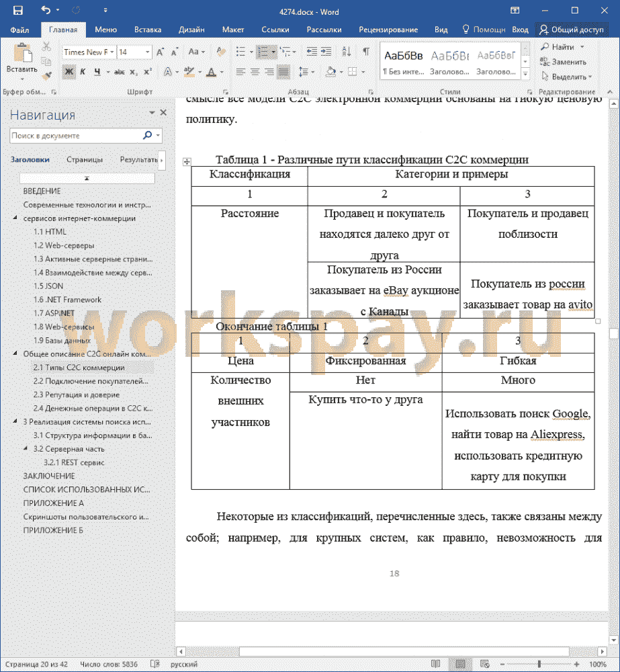Sort the selected text alphabetically
The width and height of the screenshot is (620, 672).
pyautogui.click(x=347, y=52)
